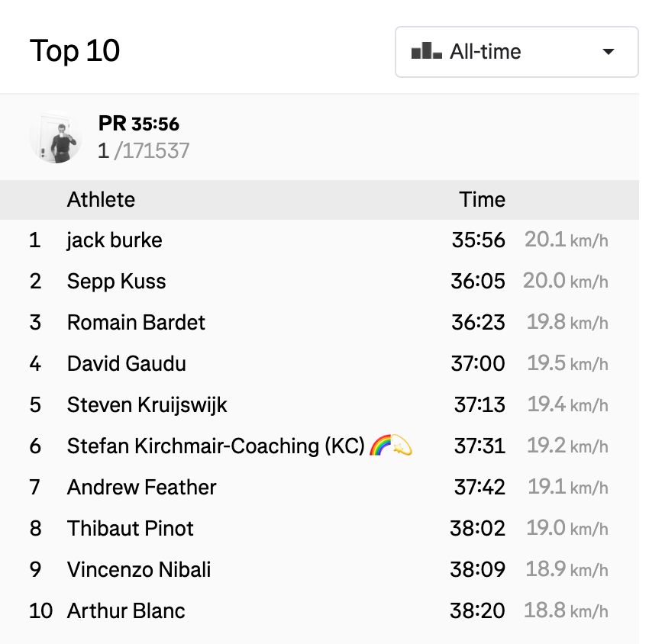Select Thibaut Pinot in the ranking
Viewport: 649px width, 644px height.
[130, 528]
